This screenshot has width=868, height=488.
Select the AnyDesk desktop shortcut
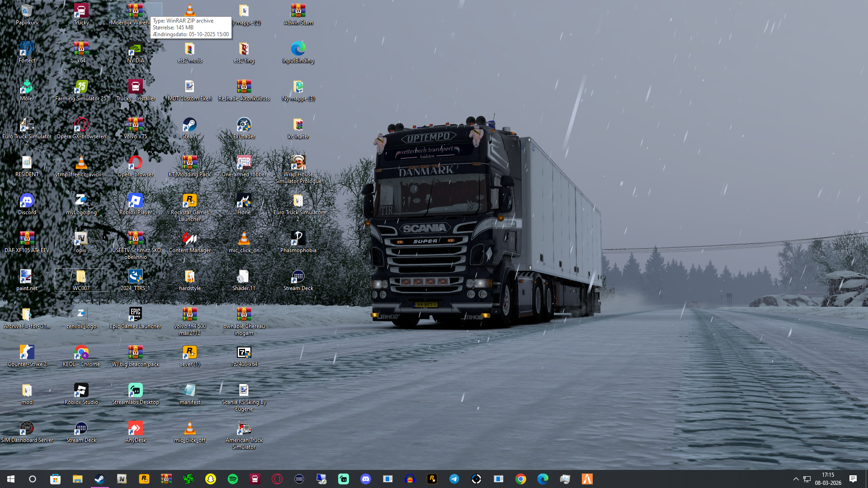coord(135,429)
